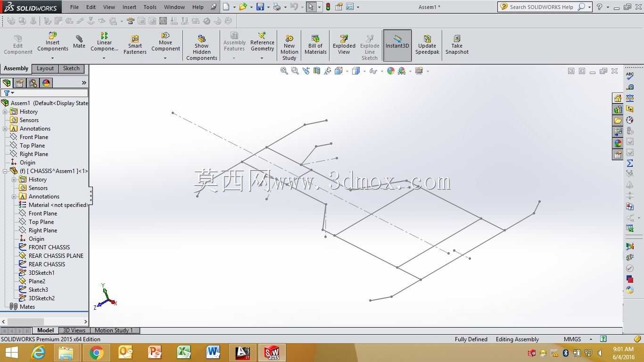Open the Move Component dropdown arrow
Screen dimensions: 644x362
(165, 58)
